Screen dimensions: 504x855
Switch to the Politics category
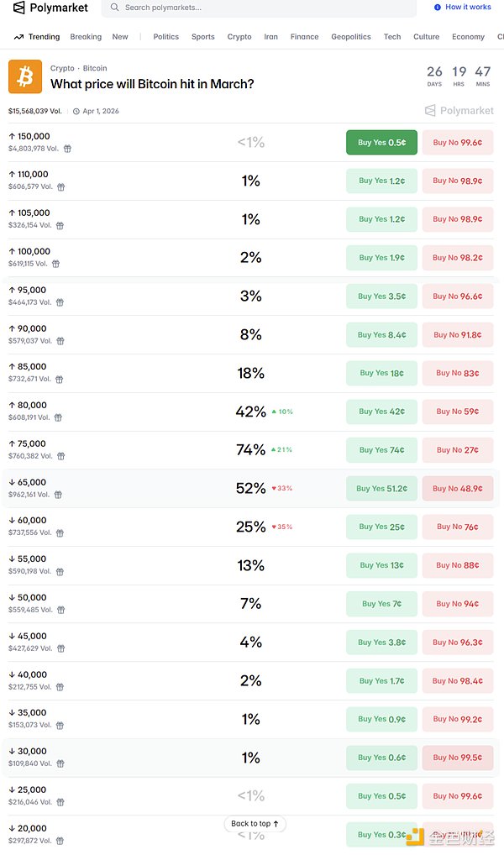[x=165, y=37]
